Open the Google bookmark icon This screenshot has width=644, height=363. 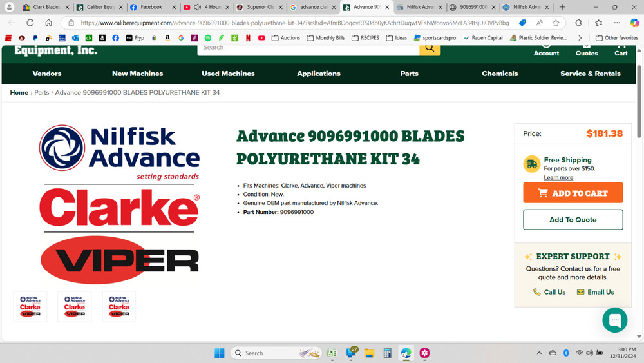tap(181, 38)
